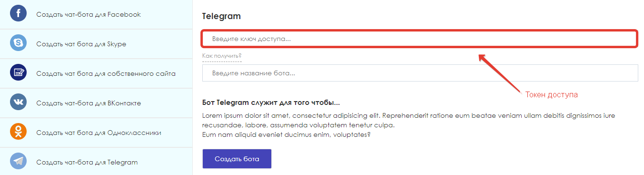This screenshot has width=644, height=175.
Task: Click the red 'Токен доступа' annotation label
Action: coord(552,95)
